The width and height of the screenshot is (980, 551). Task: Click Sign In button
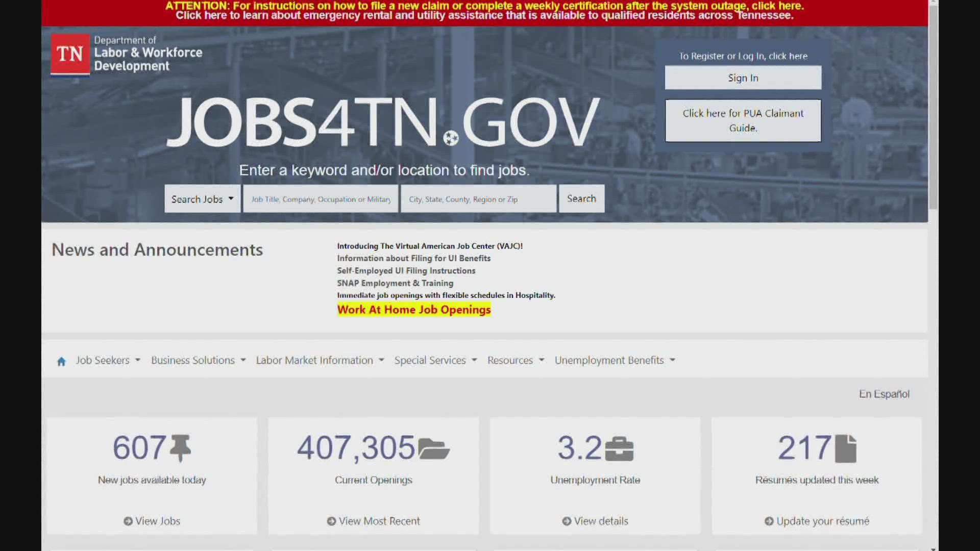743,78
